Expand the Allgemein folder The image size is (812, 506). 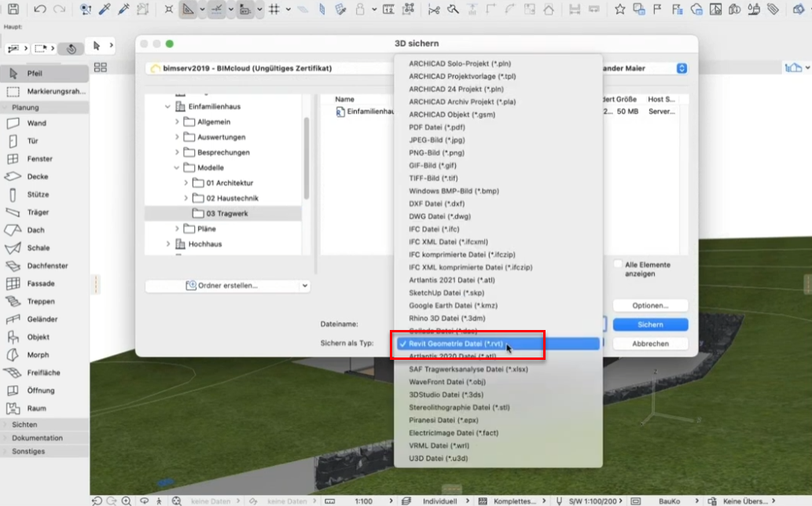(x=176, y=122)
